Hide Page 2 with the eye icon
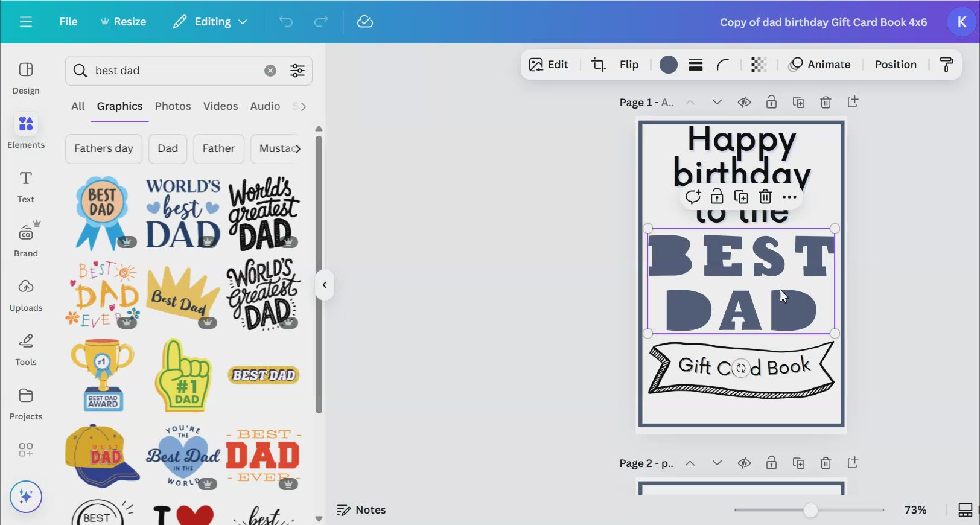Image resolution: width=980 pixels, height=525 pixels. [x=744, y=463]
